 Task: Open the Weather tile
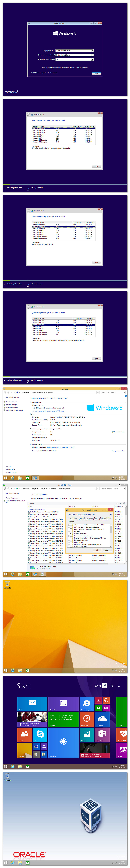tap(63, 742)
